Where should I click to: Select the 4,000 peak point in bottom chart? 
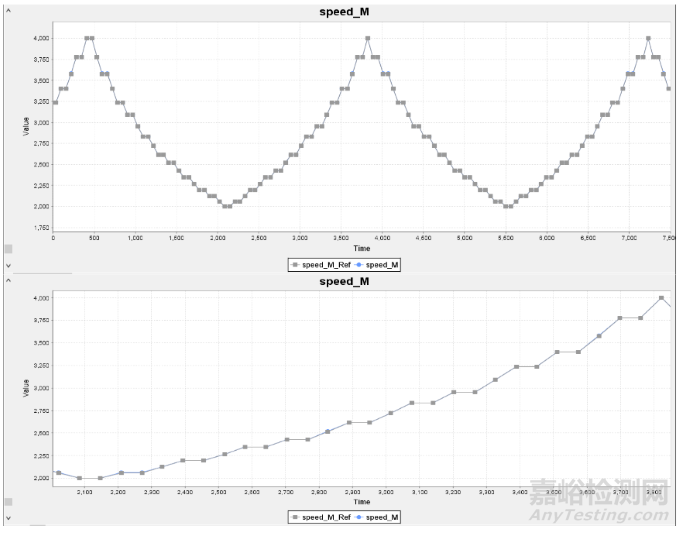click(661, 298)
